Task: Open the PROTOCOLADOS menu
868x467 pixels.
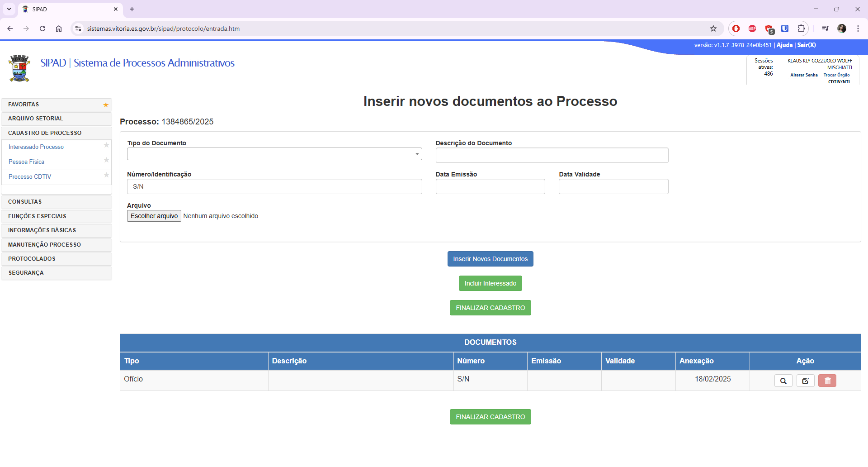Action: click(x=57, y=259)
